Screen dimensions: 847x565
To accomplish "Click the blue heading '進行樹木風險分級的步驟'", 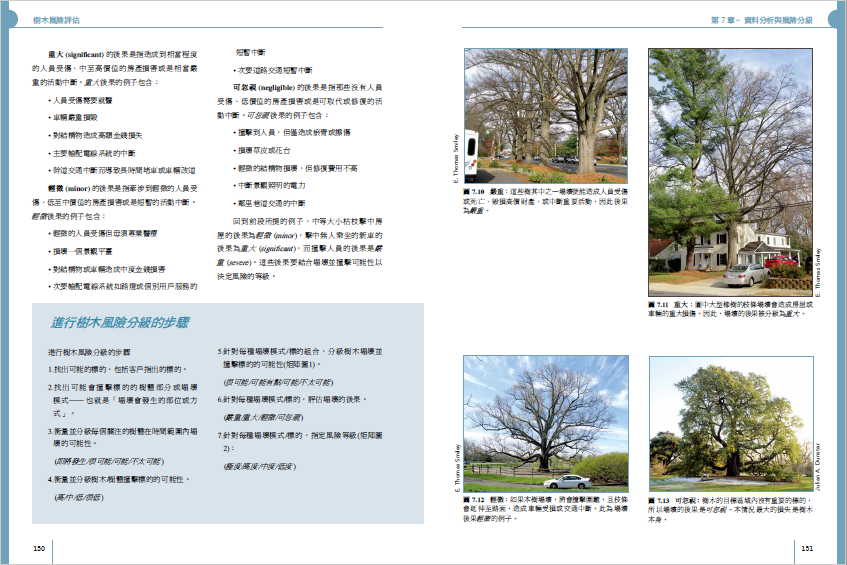I will [120, 323].
